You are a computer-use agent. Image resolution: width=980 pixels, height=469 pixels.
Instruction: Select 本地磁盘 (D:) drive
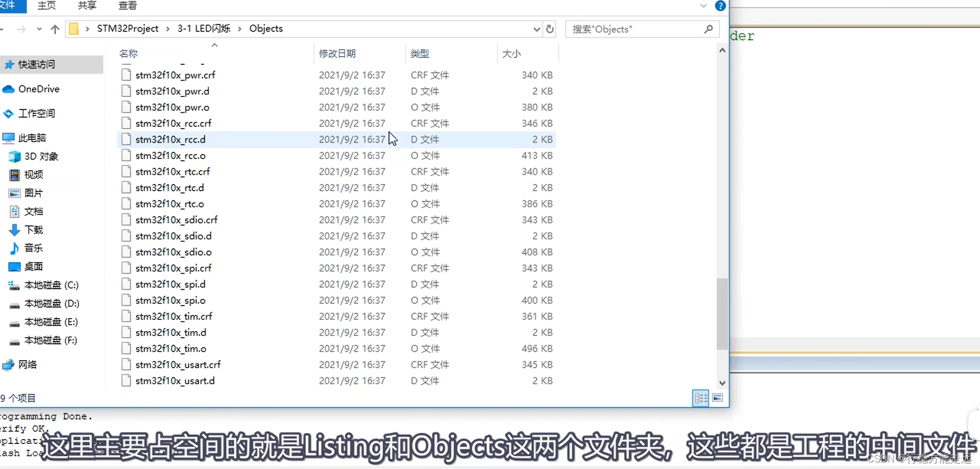point(52,303)
